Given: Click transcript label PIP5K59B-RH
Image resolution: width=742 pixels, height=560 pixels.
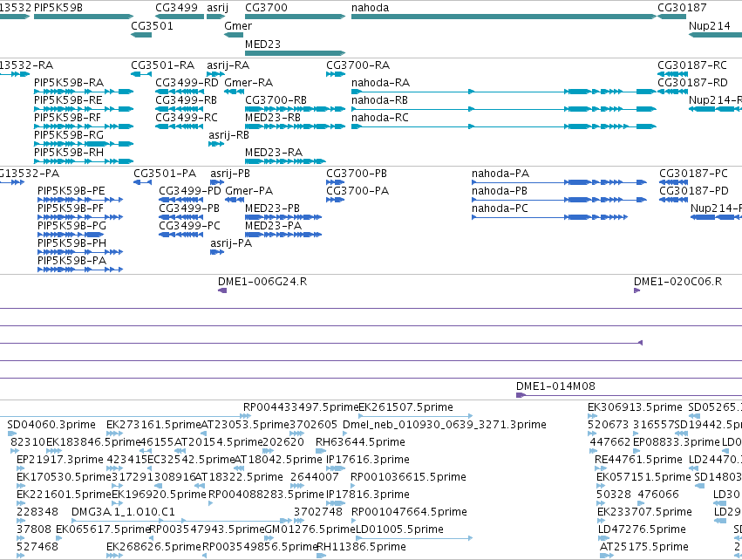Looking at the screenshot, I should (x=69, y=153).
